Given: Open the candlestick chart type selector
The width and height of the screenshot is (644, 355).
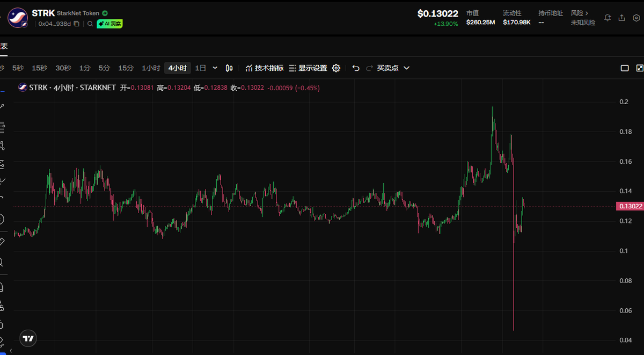Looking at the screenshot, I should coord(229,68).
